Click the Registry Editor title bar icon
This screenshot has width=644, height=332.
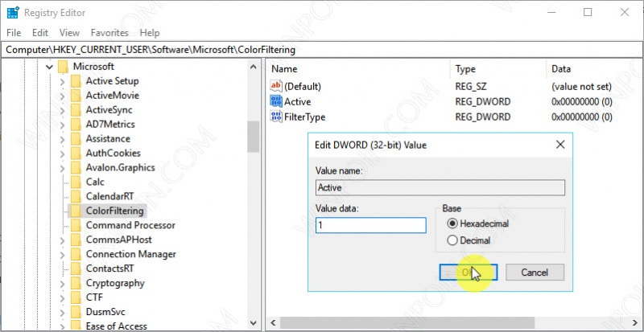[x=13, y=13]
